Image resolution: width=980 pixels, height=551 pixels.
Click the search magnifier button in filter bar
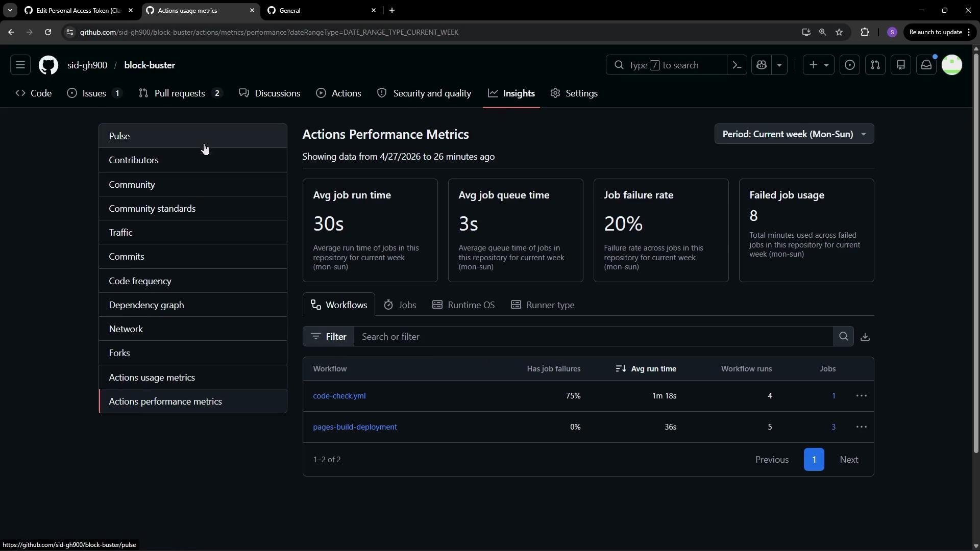coord(844,336)
